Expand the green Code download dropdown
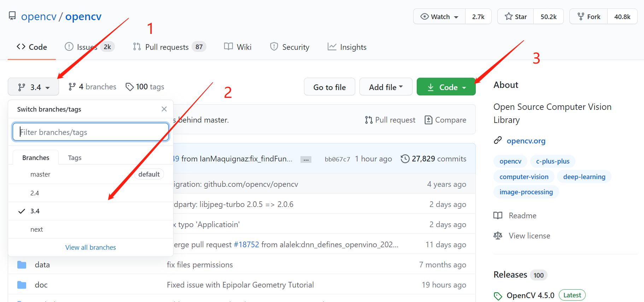 [x=446, y=87]
